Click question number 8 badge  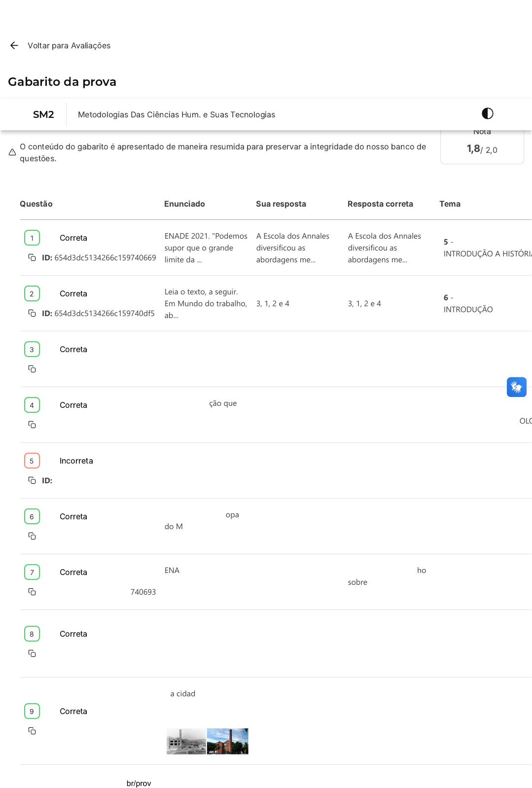(x=32, y=634)
